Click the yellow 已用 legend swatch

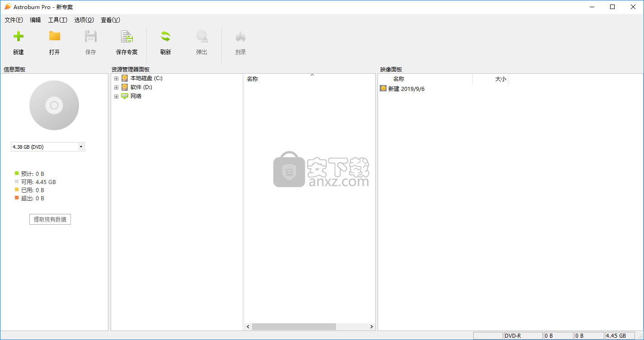point(17,189)
